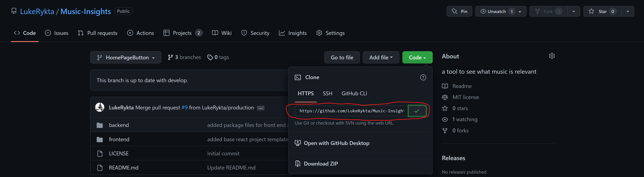Click Go to file button

pyautogui.click(x=342, y=57)
